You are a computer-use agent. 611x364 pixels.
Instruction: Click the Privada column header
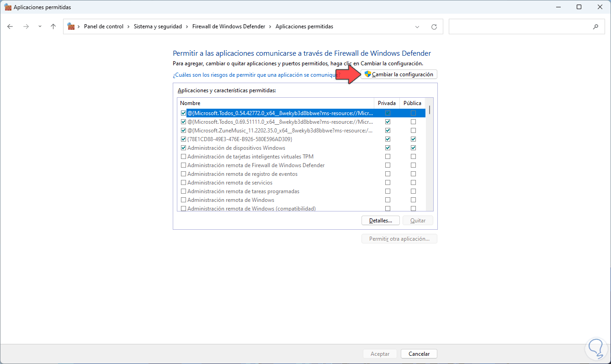click(387, 103)
